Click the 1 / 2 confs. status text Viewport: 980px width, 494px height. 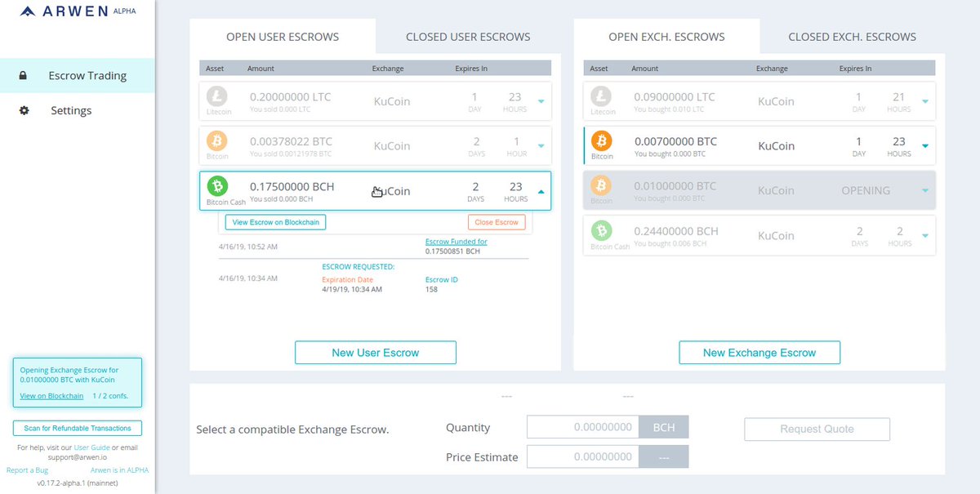110,396
